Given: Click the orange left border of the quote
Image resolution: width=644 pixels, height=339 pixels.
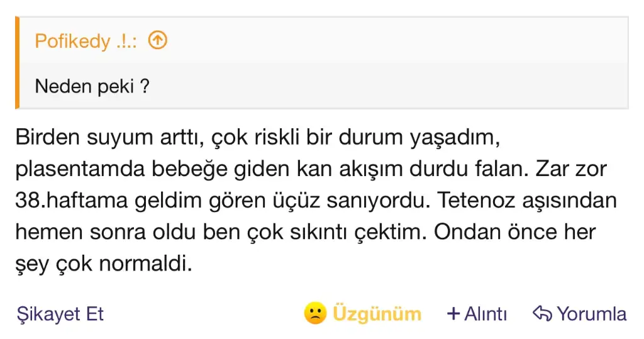Looking at the screenshot, I should tap(18, 63).
